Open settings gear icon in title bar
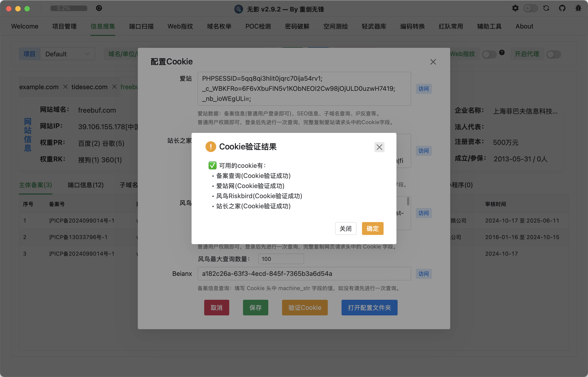This screenshot has height=377, width=588. tap(515, 8)
